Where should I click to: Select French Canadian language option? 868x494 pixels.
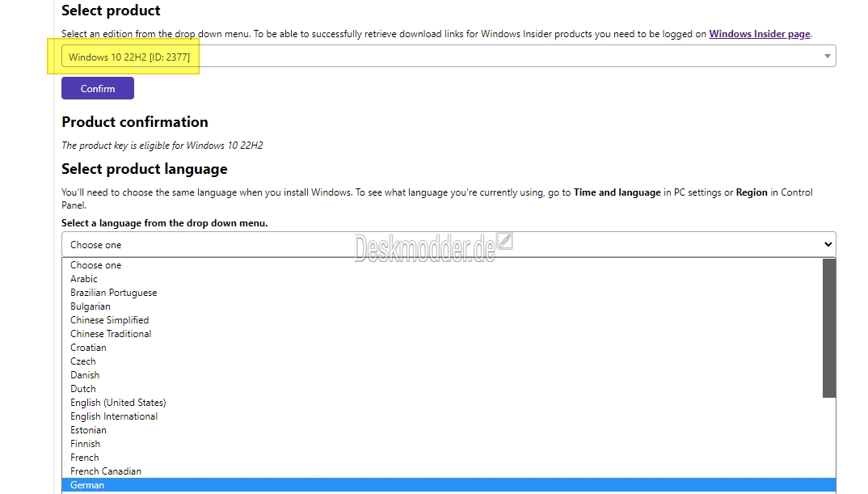click(x=442, y=471)
